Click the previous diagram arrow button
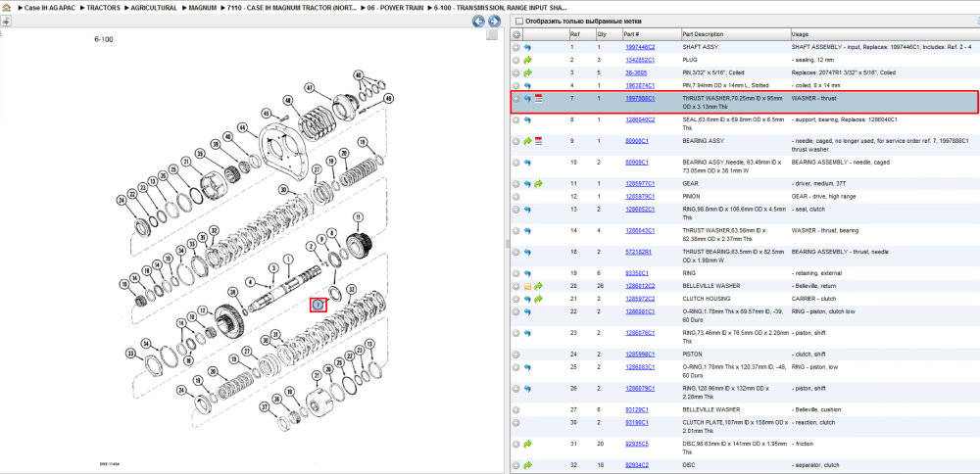 [x=478, y=22]
